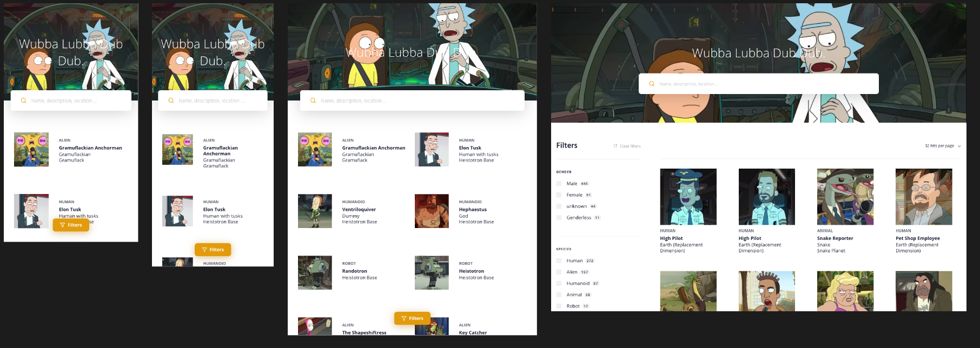Click the Heistotron name in the tablet view
This screenshot has height=348, width=980.
pos(472,271)
